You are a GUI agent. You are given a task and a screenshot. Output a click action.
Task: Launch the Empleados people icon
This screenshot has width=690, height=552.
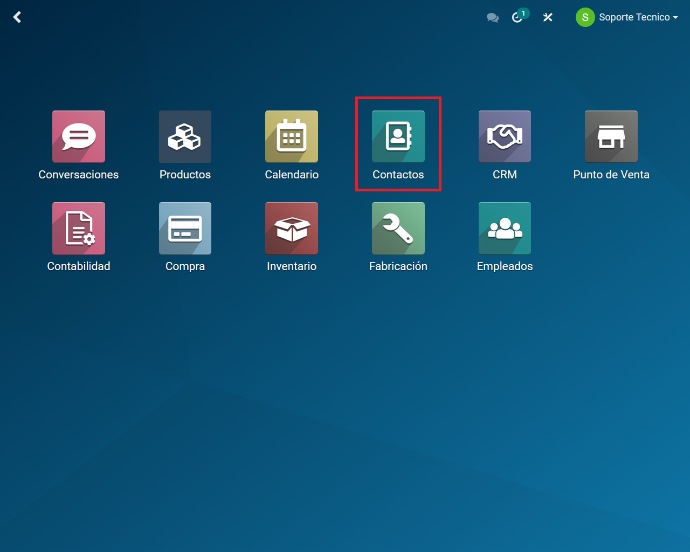coord(504,228)
